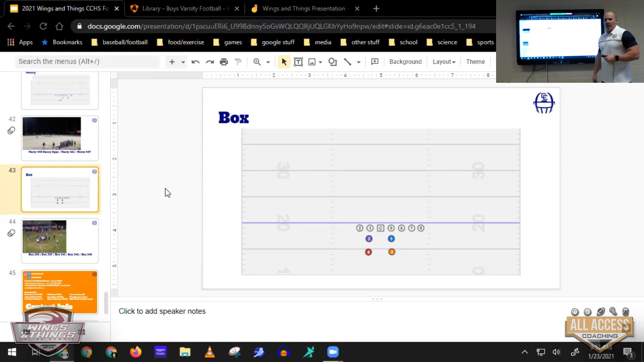Open the Layout dropdown

(x=444, y=62)
